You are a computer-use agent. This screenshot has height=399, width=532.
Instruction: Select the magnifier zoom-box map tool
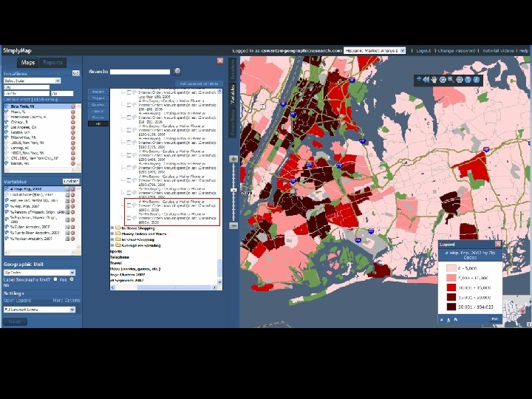tap(451, 80)
